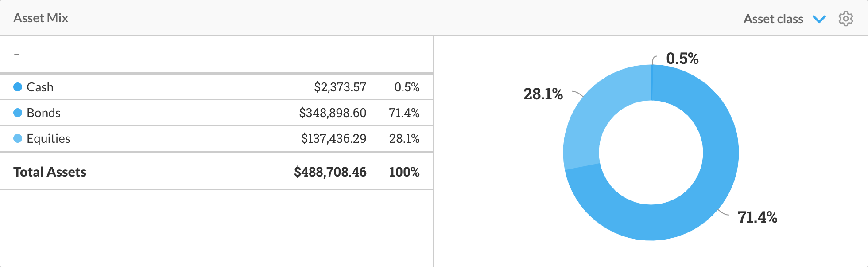The width and height of the screenshot is (868, 267).
Task: Click the 28.1% label beside the donut chart
Action: 543,94
